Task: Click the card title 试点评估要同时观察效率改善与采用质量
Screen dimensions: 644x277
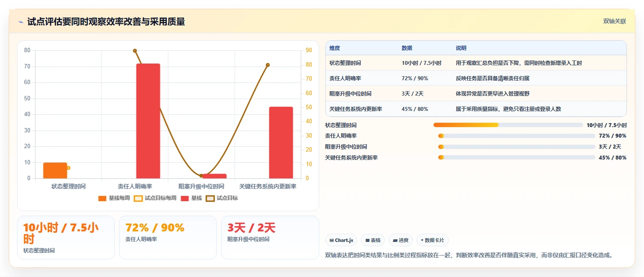Action: coord(106,22)
